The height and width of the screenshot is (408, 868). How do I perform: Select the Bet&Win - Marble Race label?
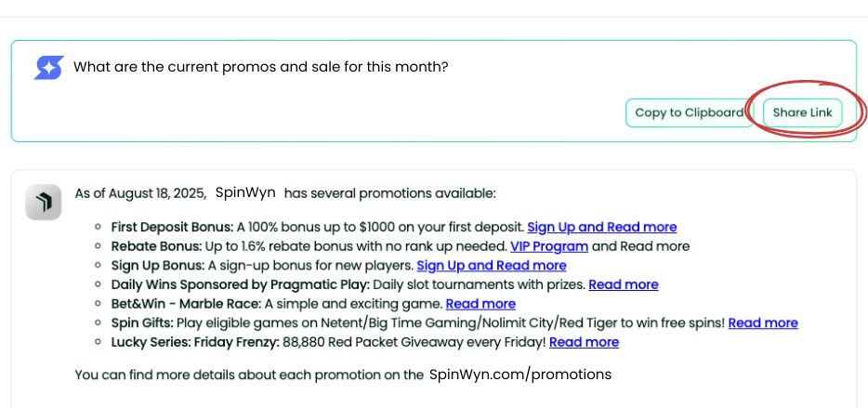(187, 304)
